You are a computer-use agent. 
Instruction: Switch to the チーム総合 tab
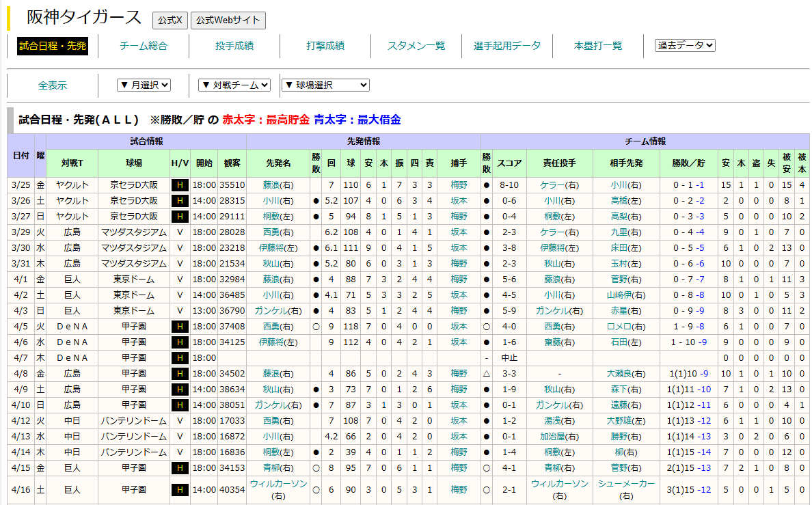click(x=144, y=46)
